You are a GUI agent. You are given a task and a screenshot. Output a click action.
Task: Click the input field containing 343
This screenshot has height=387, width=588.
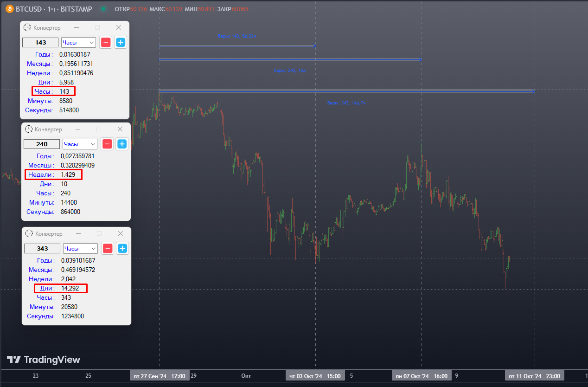point(42,248)
